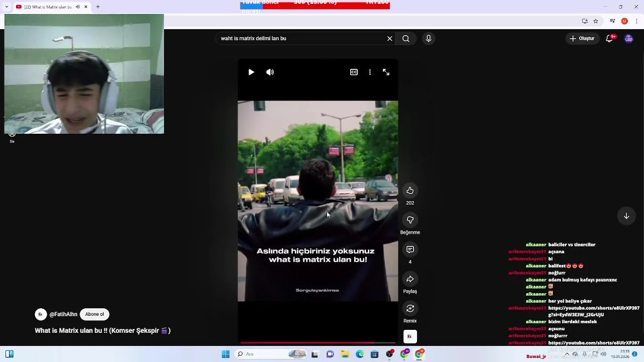The height and width of the screenshot is (362, 644).
Task: Click "her yol baliye çıkar" chat message
Action: [570, 301]
